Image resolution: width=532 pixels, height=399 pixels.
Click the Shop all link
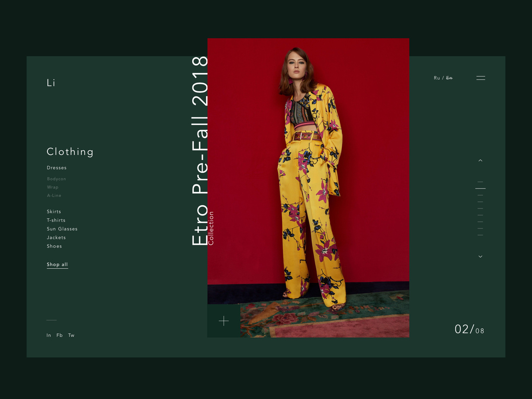click(x=57, y=265)
